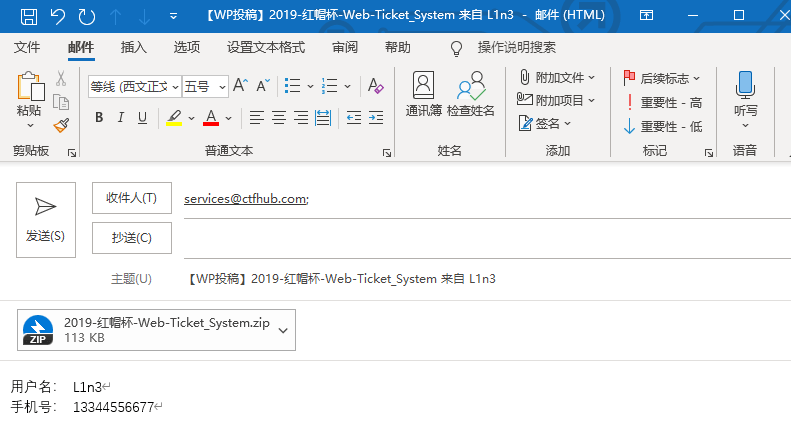Click Check Names (检查姓名) icon
This screenshot has width=791, height=423.
[470, 95]
